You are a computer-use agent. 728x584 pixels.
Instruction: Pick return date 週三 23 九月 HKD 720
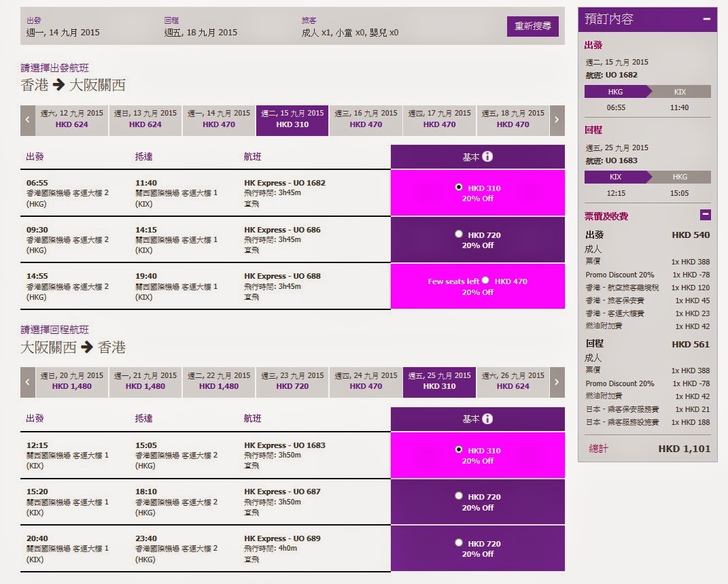coord(292,381)
